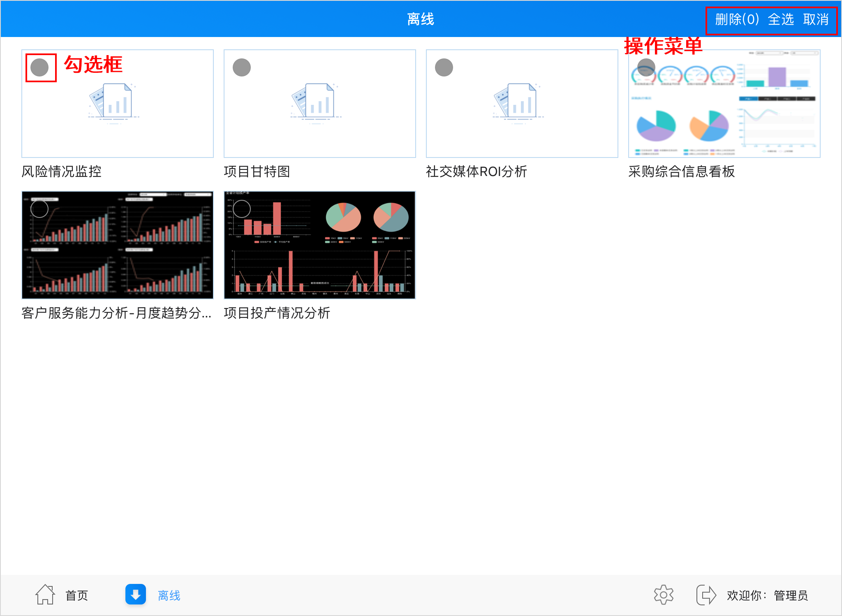This screenshot has width=842, height=616.
Task: Click the 离线 header title
Action: pos(421,19)
